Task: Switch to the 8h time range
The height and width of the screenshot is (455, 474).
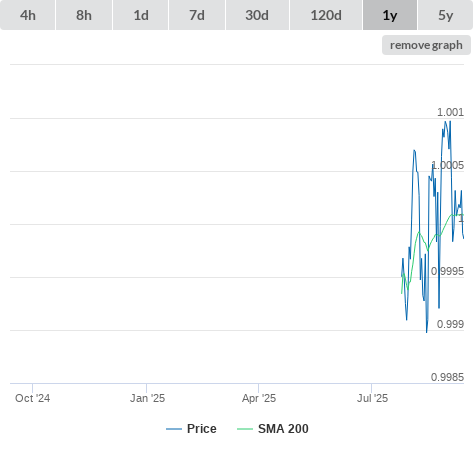Action: 84,15
